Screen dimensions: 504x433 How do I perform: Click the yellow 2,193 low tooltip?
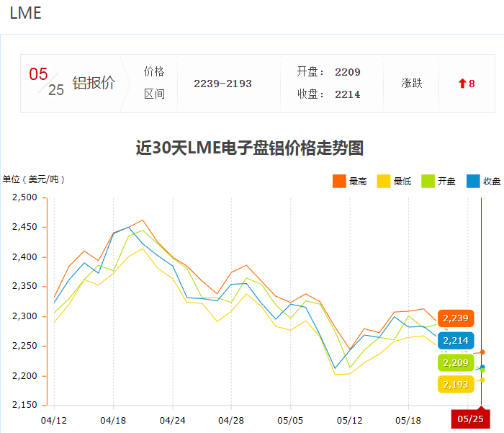456,384
